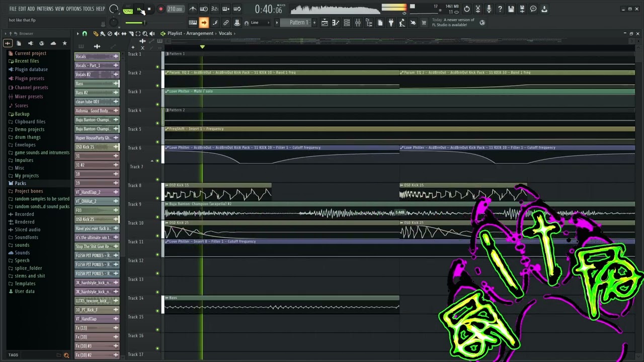Expand the Plugin database folder

31,69
